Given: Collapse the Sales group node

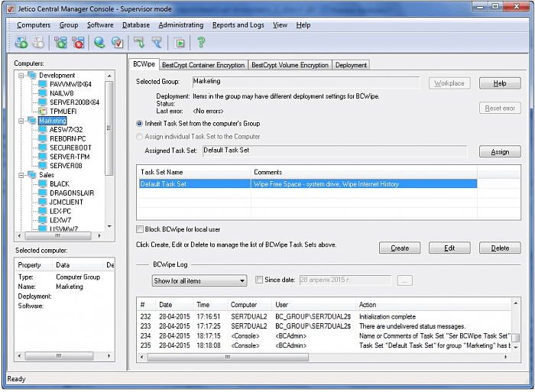Looking at the screenshot, I should click(x=21, y=175).
